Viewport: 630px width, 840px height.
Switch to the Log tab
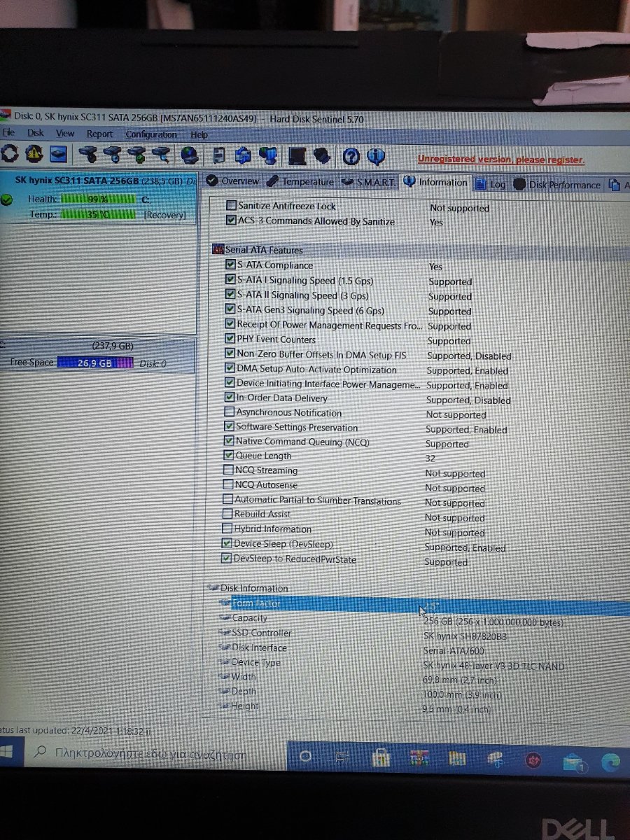click(x=491, y=184)
